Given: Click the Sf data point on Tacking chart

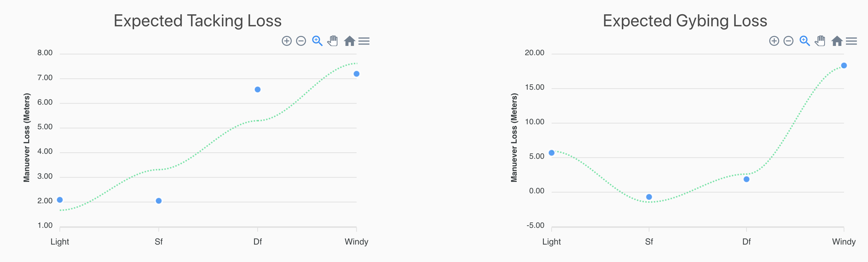Looking at the screenshot, I should pos(159,201).
